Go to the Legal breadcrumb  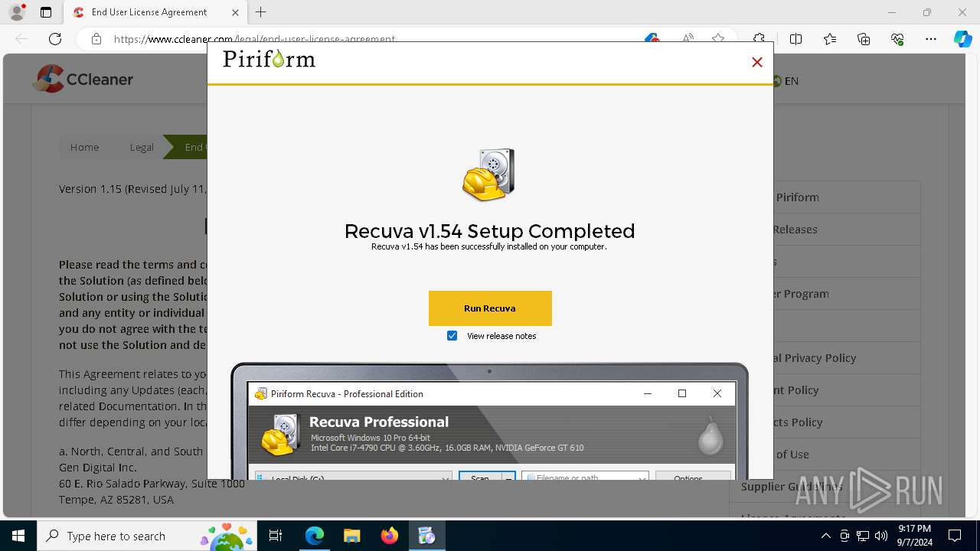point(142,147)
